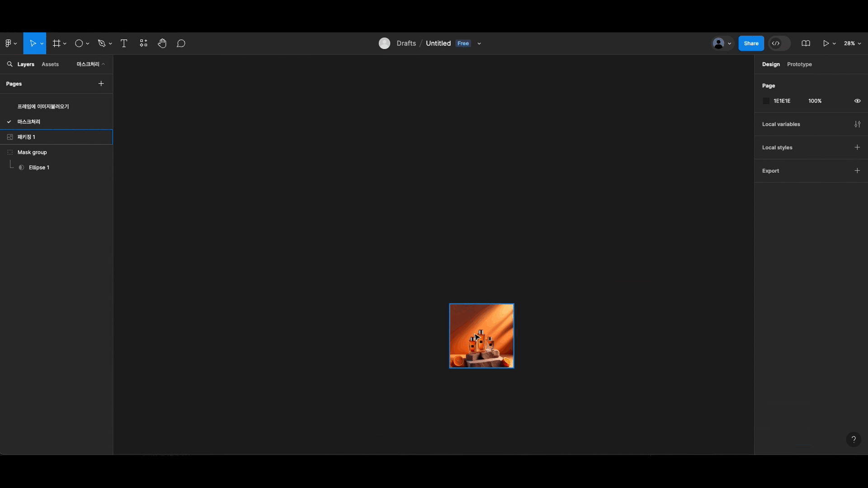Viewport: 868px width, 488px height.
Task: Select the Hand tool
Action: [162, 43]
